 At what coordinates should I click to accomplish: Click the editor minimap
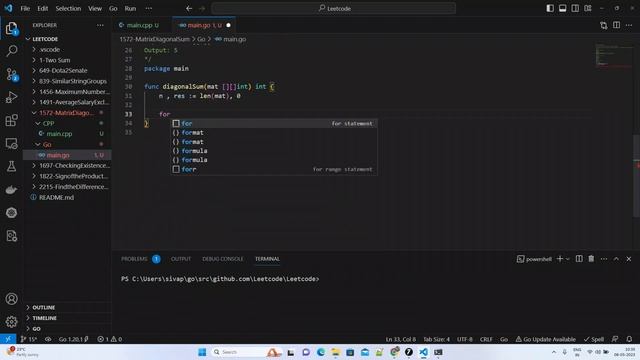(613, 55)
